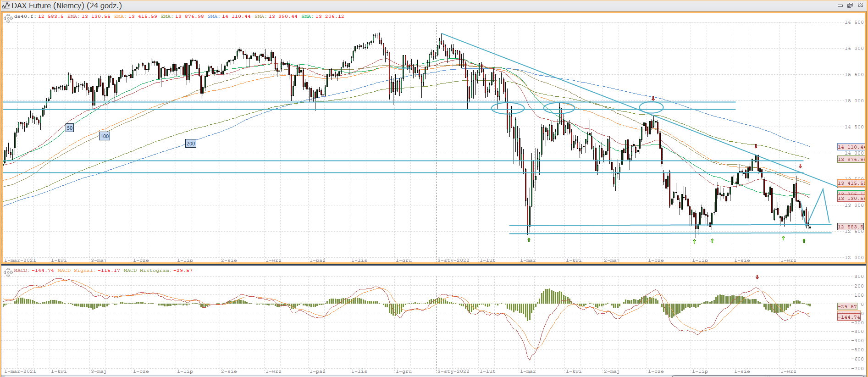Image resolution: width=868 pixels, height=377 pixels.
Task: Click the "200" moving average label
Action: [191, 144]
